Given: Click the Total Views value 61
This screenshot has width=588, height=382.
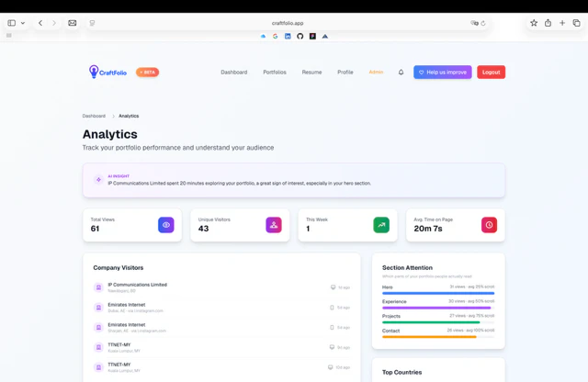Looking at the screenshot, I should tap(95, 229).
